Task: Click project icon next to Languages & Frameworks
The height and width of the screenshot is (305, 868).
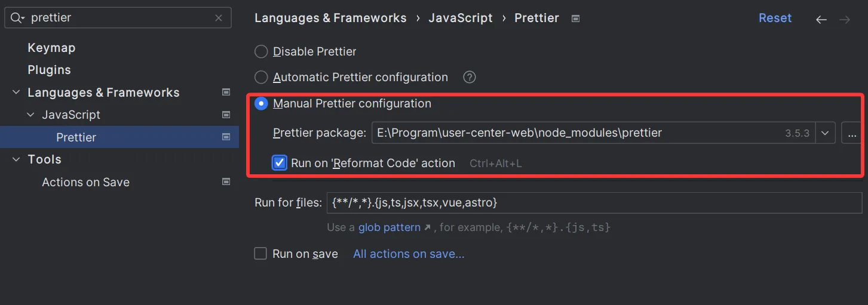Action: point(226,92)
